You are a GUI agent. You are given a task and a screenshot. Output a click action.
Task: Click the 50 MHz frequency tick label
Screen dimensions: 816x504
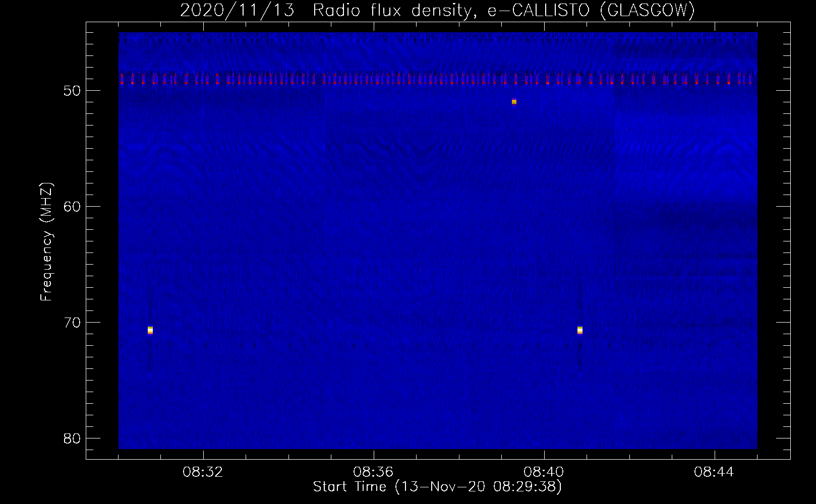click(72, 91)
